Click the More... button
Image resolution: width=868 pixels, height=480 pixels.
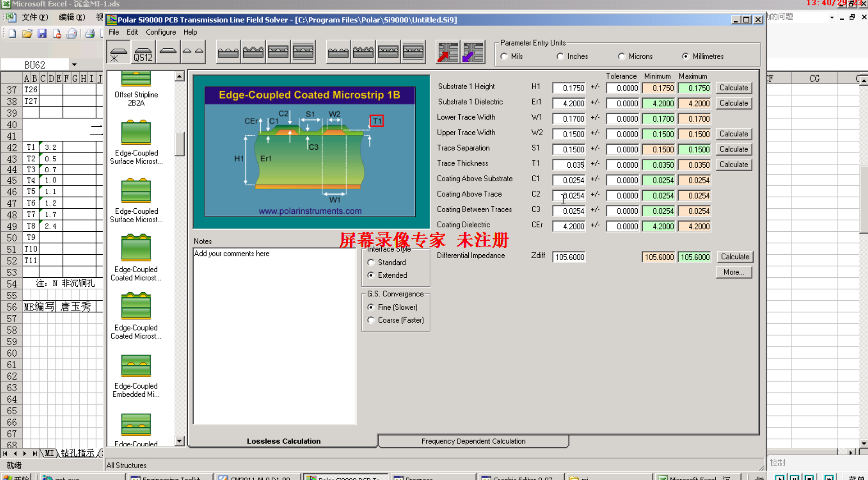734,272
